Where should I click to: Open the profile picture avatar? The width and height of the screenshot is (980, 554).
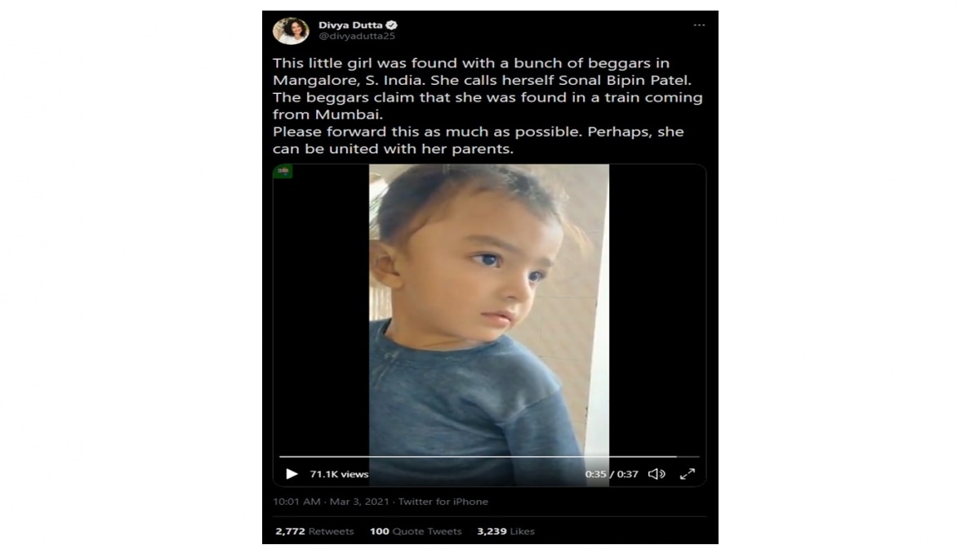point(291,30)
